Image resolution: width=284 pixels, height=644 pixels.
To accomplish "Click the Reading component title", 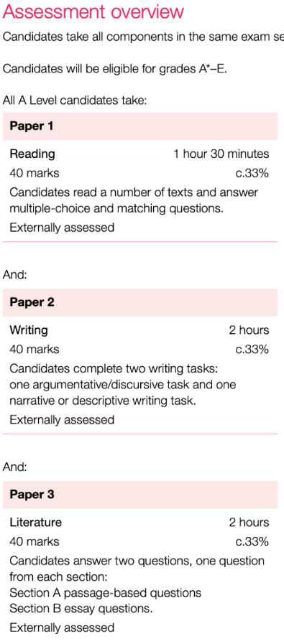I will pos(32,154).
